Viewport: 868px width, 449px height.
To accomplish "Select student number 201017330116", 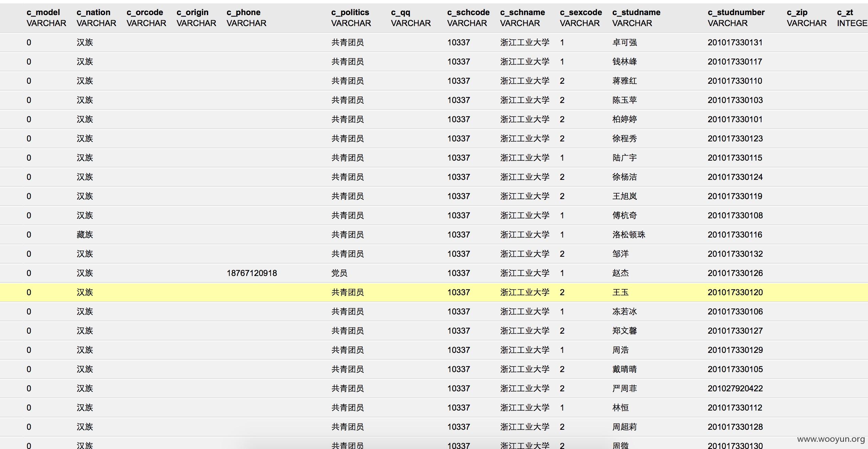I will (735, 235).
